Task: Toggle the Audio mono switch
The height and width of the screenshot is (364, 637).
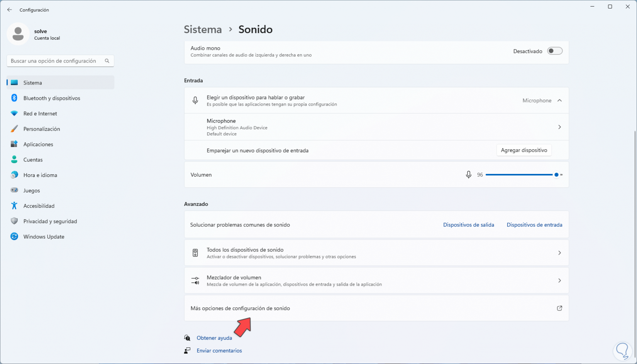Action: click(555, 51)
